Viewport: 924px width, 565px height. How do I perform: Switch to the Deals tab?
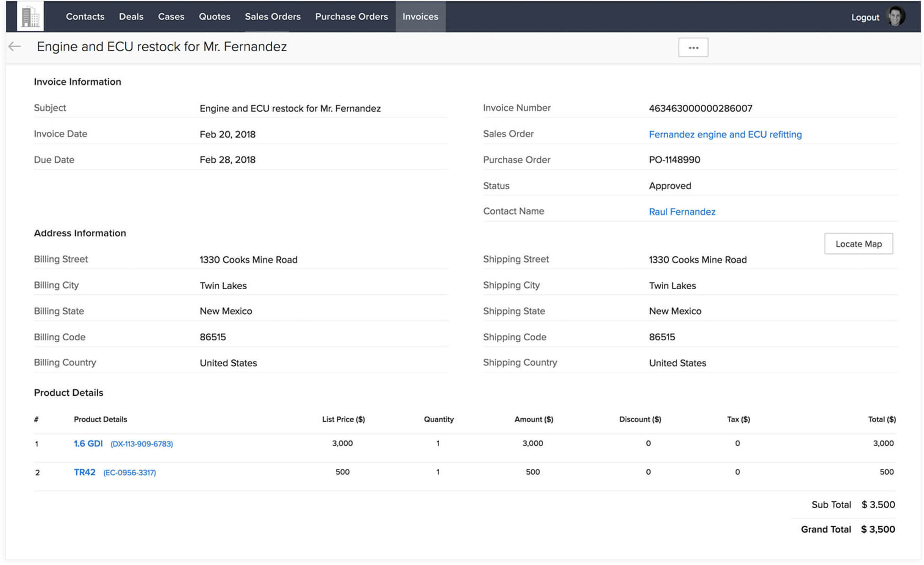click(x=131, y=16)
